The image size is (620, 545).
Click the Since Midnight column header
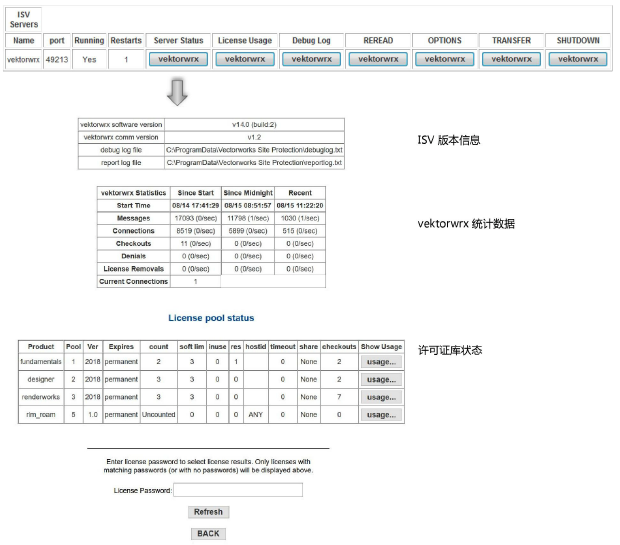pos(248,193)
